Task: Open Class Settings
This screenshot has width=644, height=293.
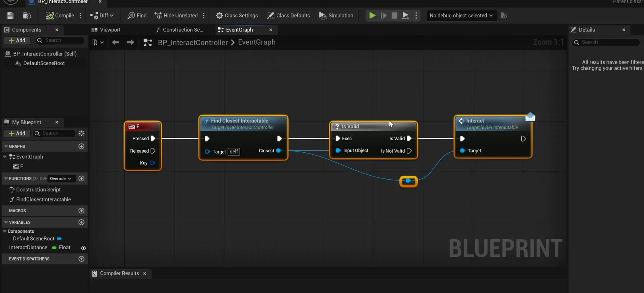Action: 237,16
